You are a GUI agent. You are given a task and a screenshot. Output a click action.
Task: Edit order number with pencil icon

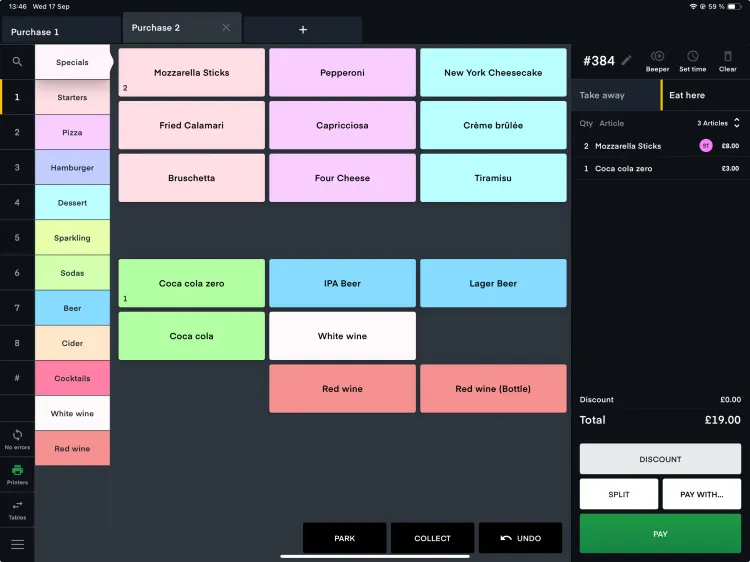tap(627, 61)
